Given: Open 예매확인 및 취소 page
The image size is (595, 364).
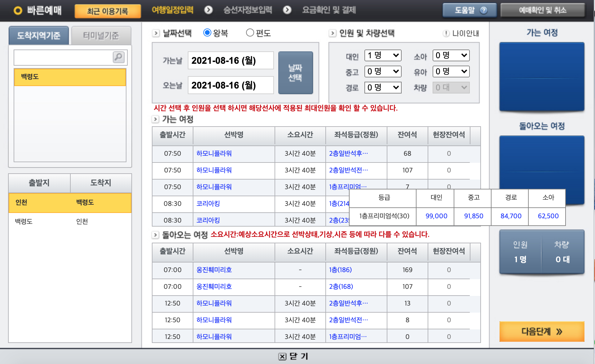Looking at the screenshot, I should coord(543,10).
